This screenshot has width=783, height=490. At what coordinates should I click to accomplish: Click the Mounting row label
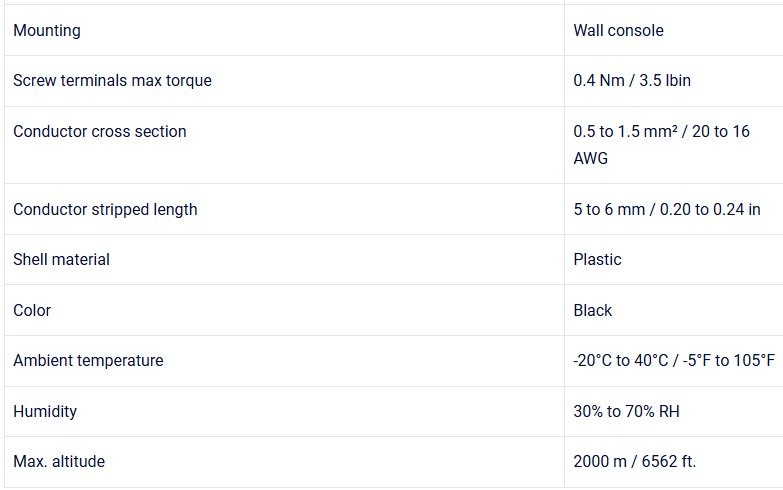click(47, 30)
